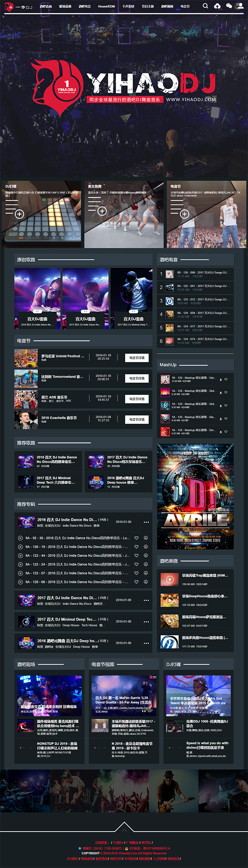Click the 电音节 nav menu item

coord(185,7)
